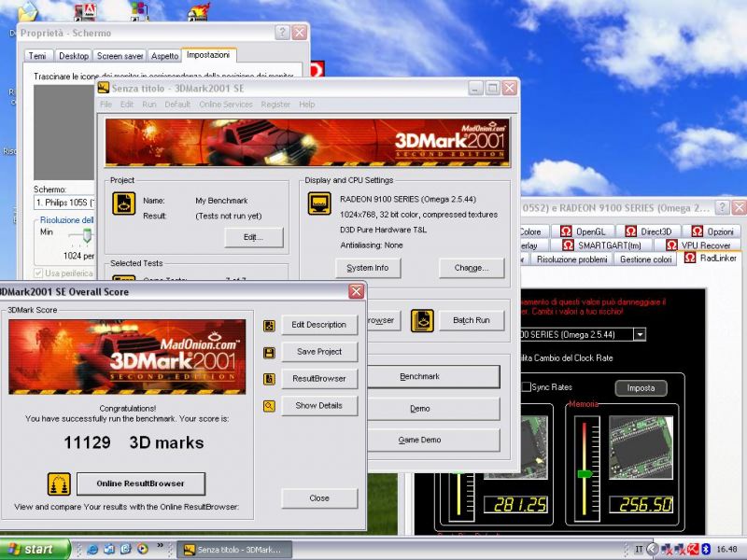
Task: Click the Schermo Philips 105S display selector
Action: tap(64, 203)
